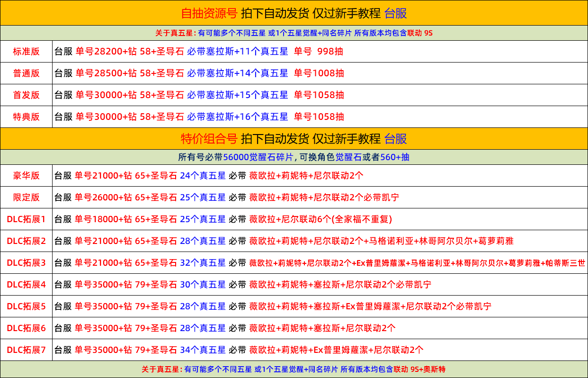This screenshot has height=378, width=588.
Task: Select the DLC拓展6 label
Action: (x=26, y=328)
